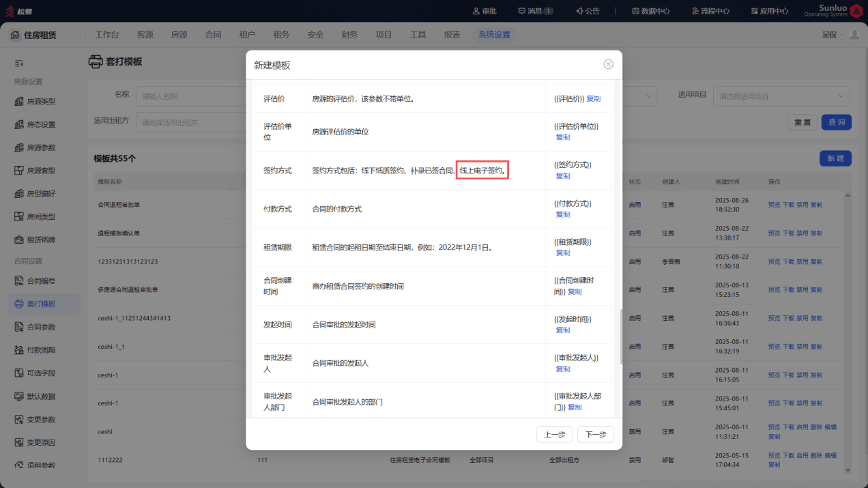Preview the 合同退租审批单 template
The width and height of the screenshot is (868, 488).
774,205
